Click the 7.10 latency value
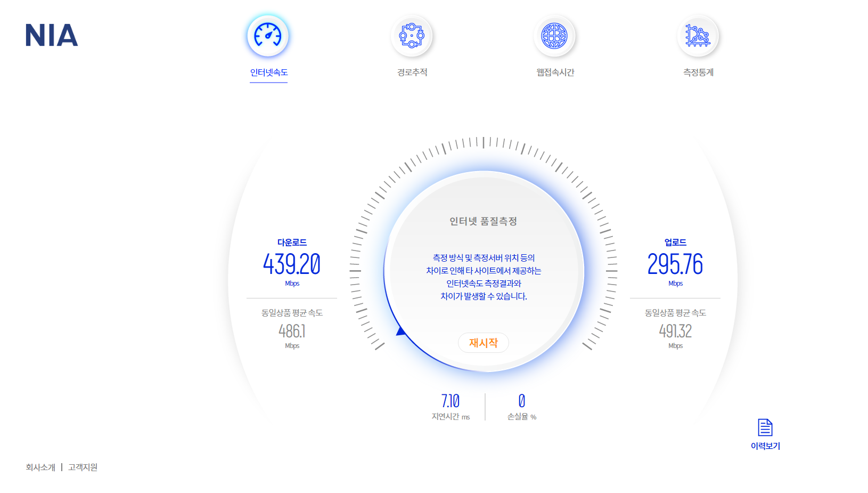 click(x=451, y=401)
